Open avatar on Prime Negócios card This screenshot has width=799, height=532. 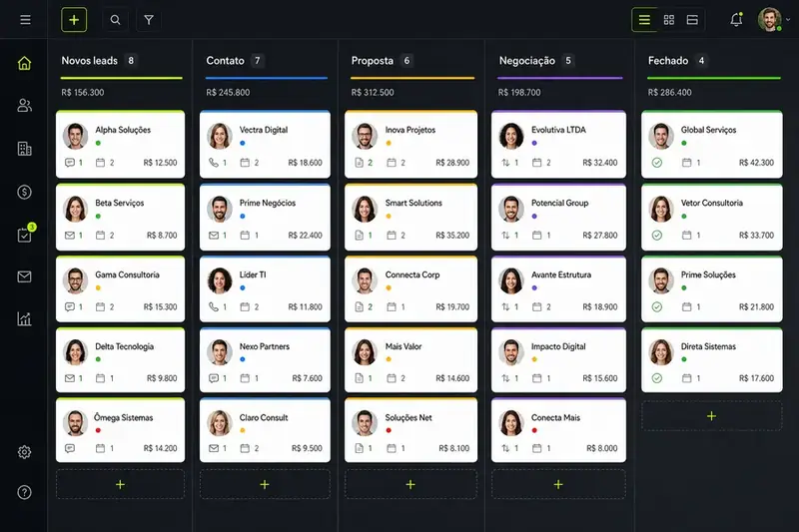[x=220, y=209]
